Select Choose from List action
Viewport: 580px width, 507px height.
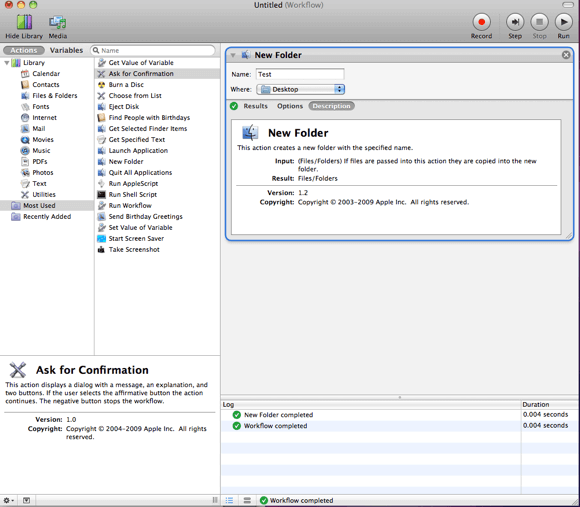coord(135,96)
